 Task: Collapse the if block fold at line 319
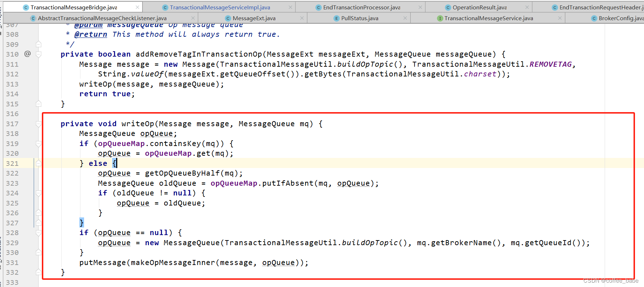[x=39, y=143]
